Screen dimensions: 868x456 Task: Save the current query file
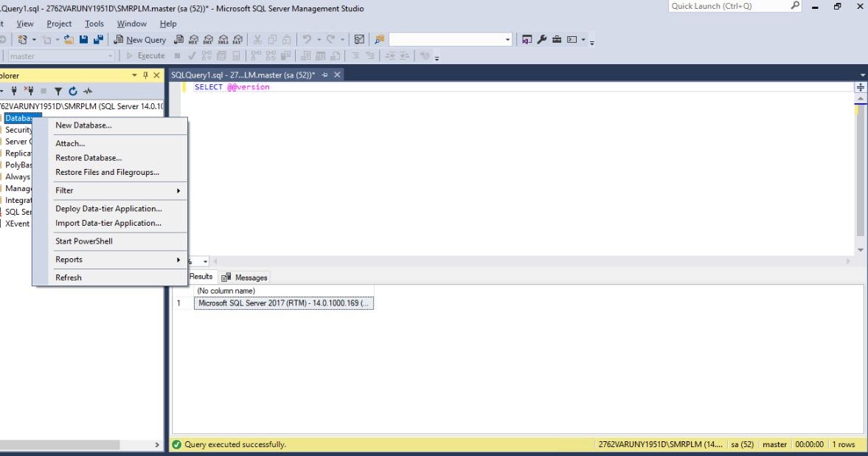coord(83,40)
